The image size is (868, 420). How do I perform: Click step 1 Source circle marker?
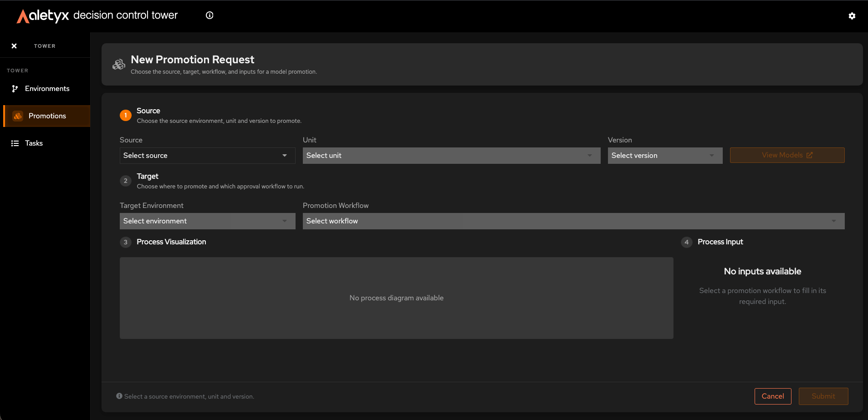pos(126,116)
